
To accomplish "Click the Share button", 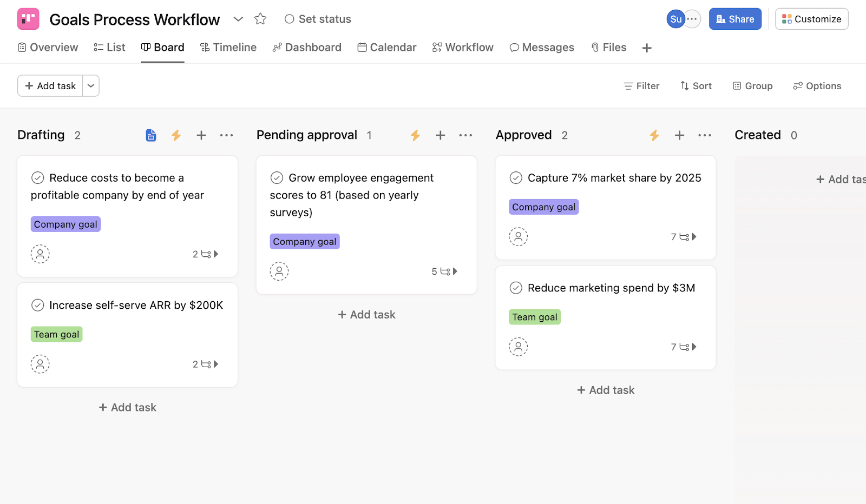I will click(735, 19).
